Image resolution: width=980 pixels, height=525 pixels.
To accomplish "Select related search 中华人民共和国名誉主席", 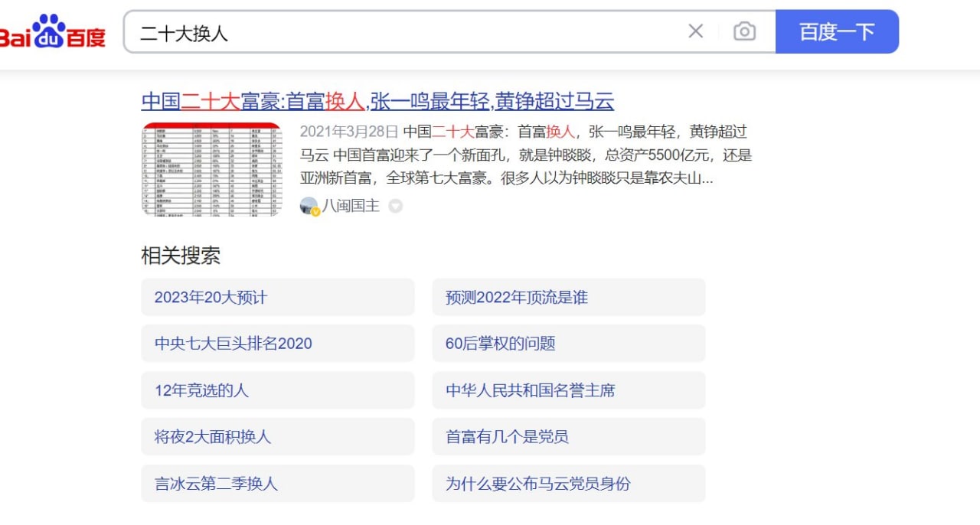I will point(568,390).
